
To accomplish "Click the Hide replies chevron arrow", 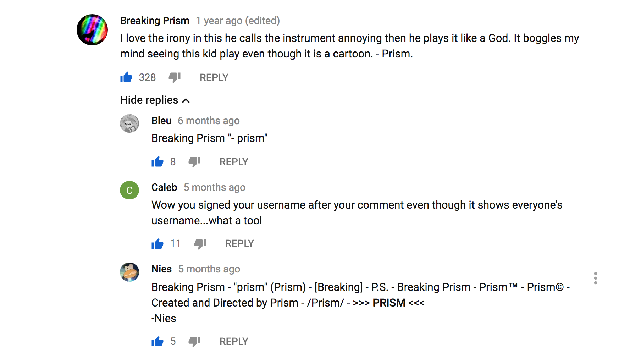I will point(186,101).
